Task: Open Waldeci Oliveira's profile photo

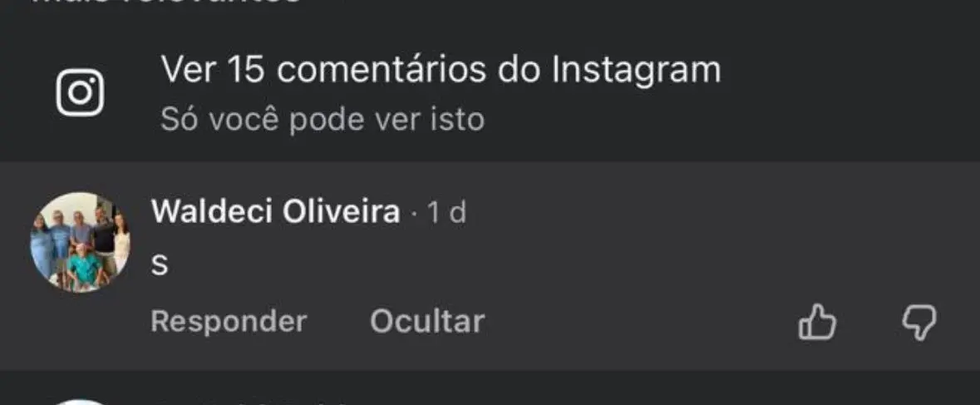Action: click(x=80, y=242)
